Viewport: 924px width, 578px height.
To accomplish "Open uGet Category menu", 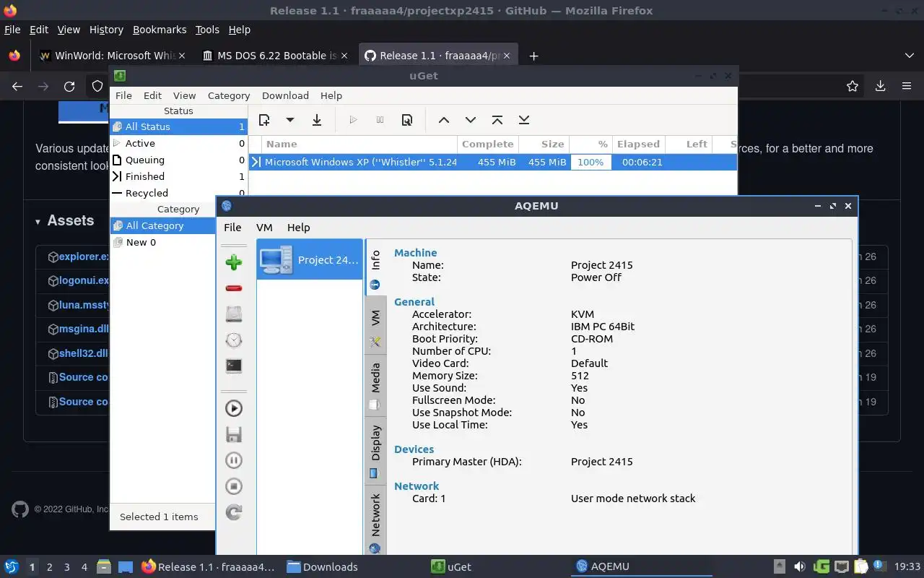I will (x=229, y=95).
